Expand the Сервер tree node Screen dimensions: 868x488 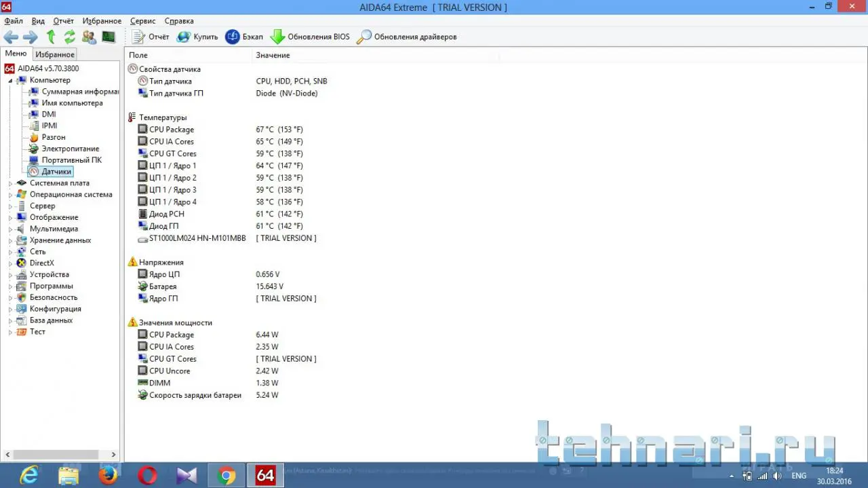(x=10, y=206)
